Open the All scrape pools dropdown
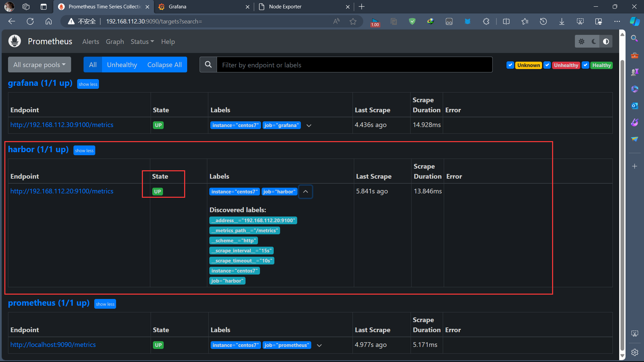 coord(39,65)
